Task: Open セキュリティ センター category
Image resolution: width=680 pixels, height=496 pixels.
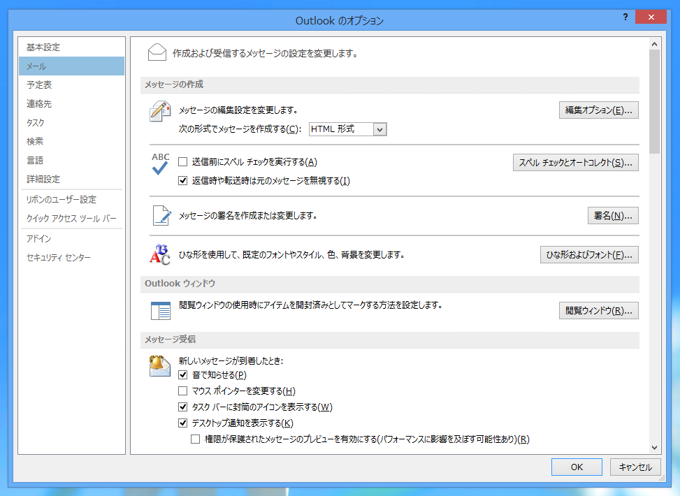Action: [72, 258]
